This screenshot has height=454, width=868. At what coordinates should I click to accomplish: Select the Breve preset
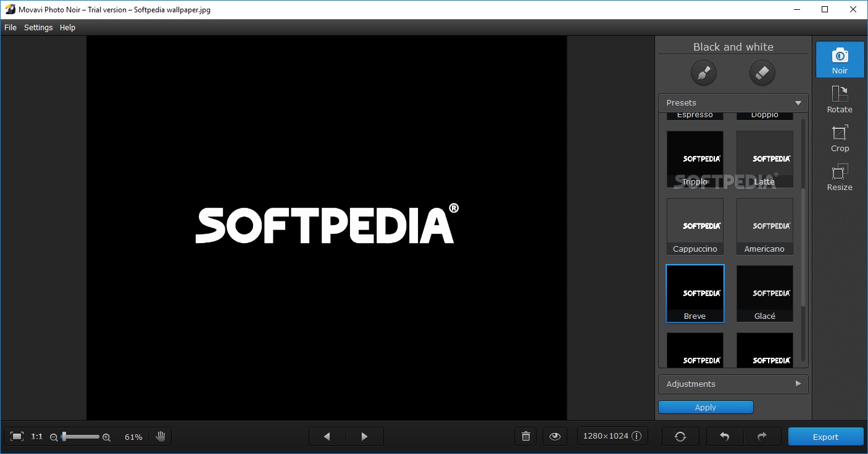[x=695, y=294]
